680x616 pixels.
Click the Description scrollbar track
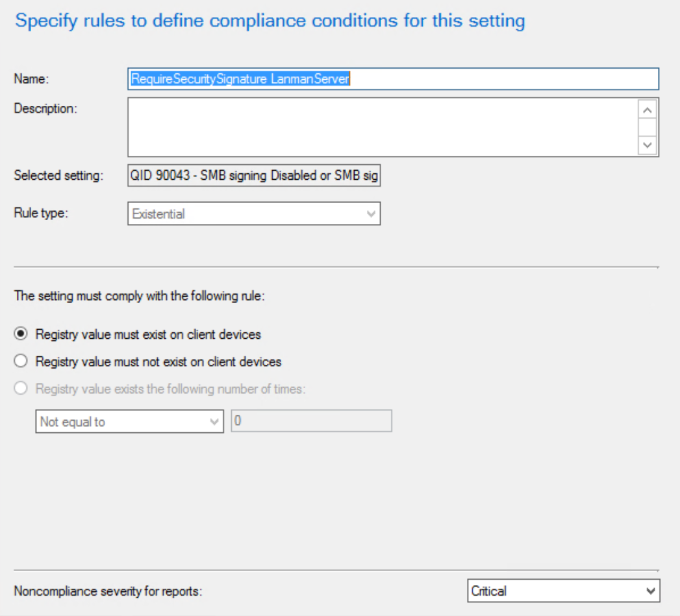(x=647, y=128)
